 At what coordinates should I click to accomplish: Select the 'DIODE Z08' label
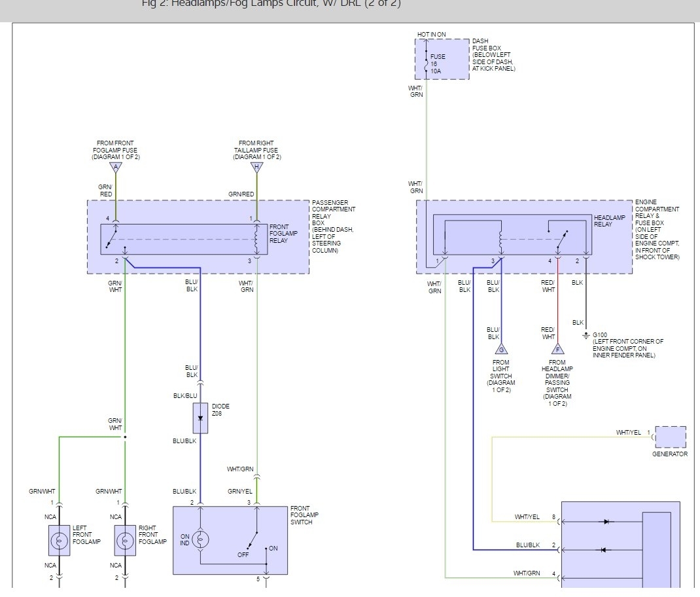(x=220, y=410)
